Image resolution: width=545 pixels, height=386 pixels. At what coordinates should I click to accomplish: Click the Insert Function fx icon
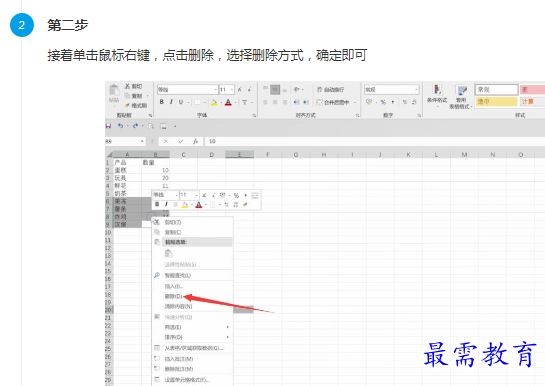pyautogui.click(x=196, y=141)
